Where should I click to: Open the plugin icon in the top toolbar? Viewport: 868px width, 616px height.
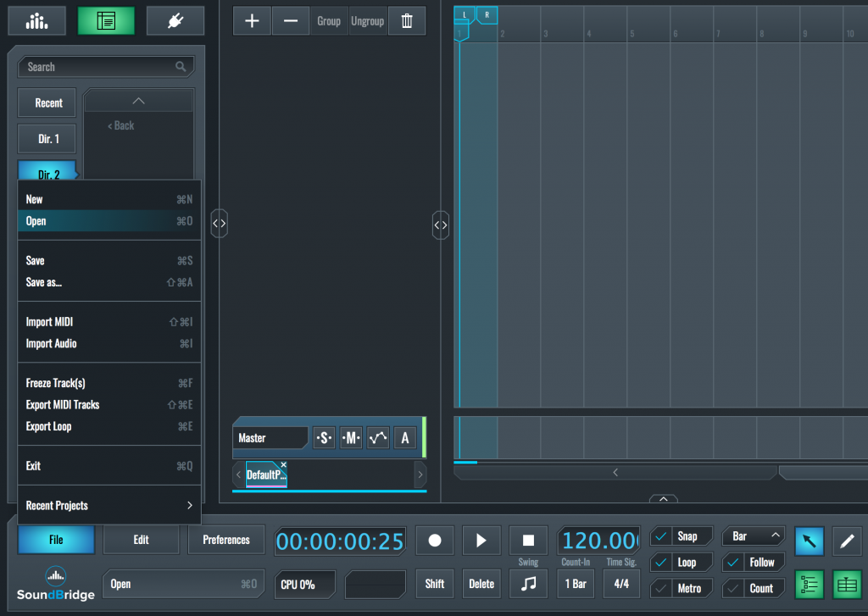(x=175, y=20)
